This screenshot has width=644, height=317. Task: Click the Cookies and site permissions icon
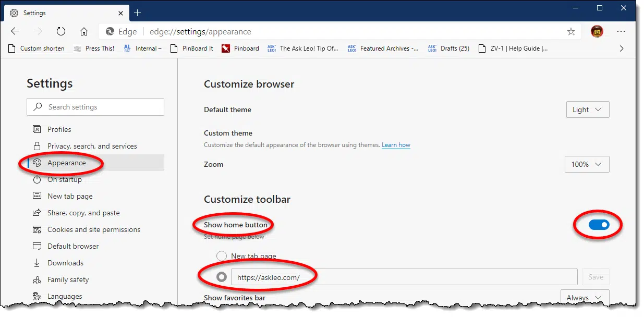pyautogui.click(x=37, y=229)
